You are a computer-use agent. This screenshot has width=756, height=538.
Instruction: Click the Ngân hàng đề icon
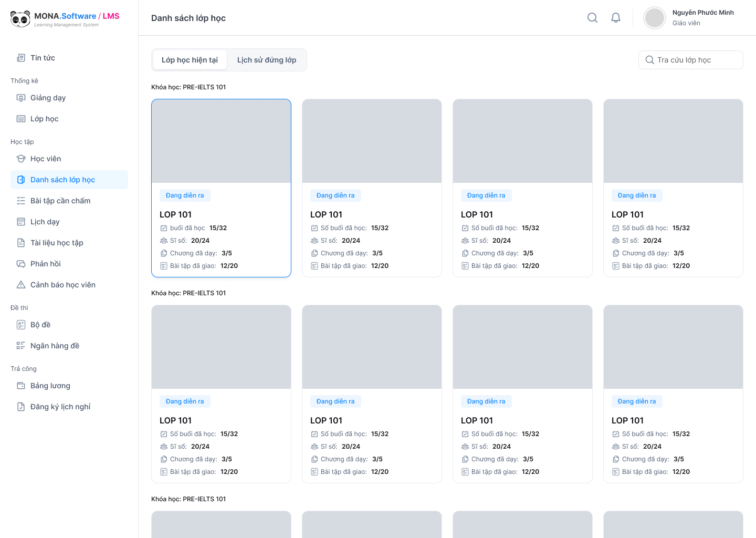[x=21, y=346]
